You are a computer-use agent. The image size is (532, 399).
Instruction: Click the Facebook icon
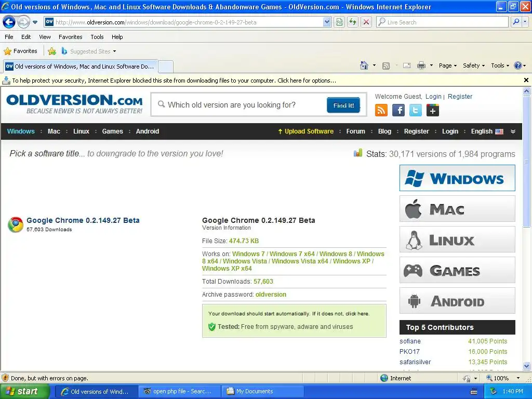coord(398,110)
